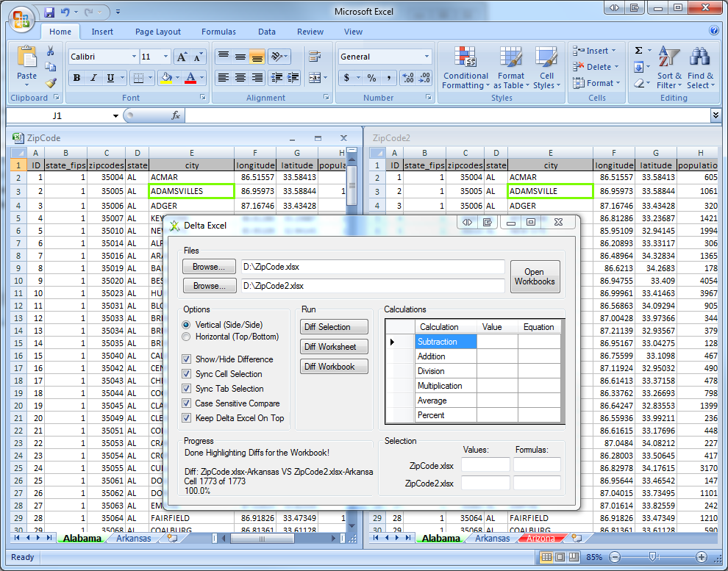Switch to Page Layout view in status bar
The width and height of the screenshot is (728, 571).
(560, 557)
